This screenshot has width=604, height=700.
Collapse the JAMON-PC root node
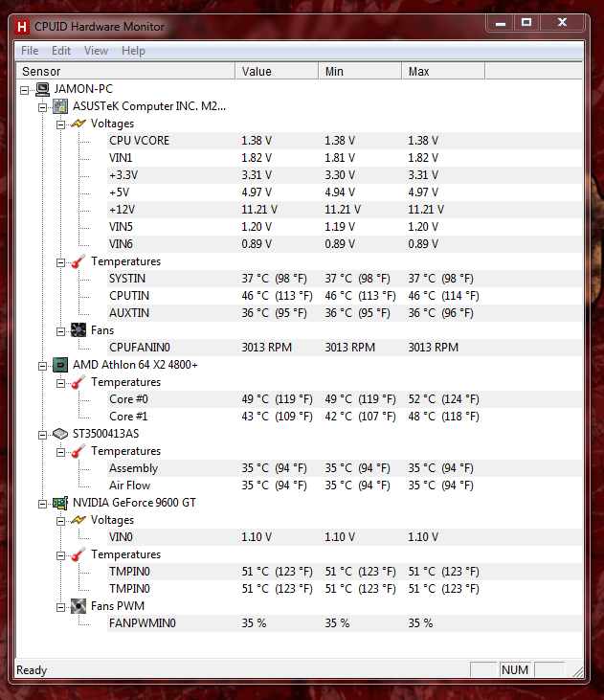(x=25, y=90)
